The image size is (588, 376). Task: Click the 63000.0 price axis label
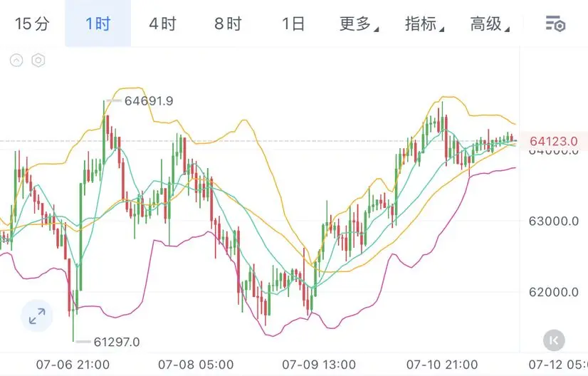[x=554, y=221]
